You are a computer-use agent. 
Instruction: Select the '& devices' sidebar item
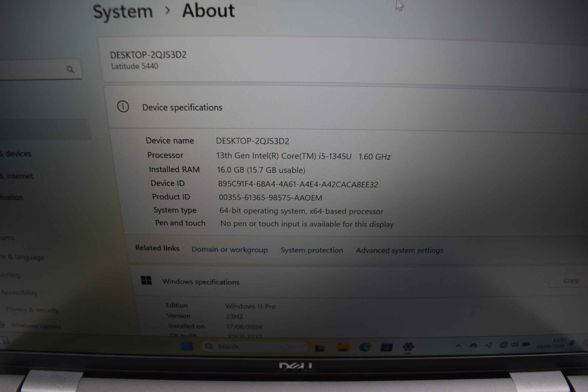click(x=15, y=153)
